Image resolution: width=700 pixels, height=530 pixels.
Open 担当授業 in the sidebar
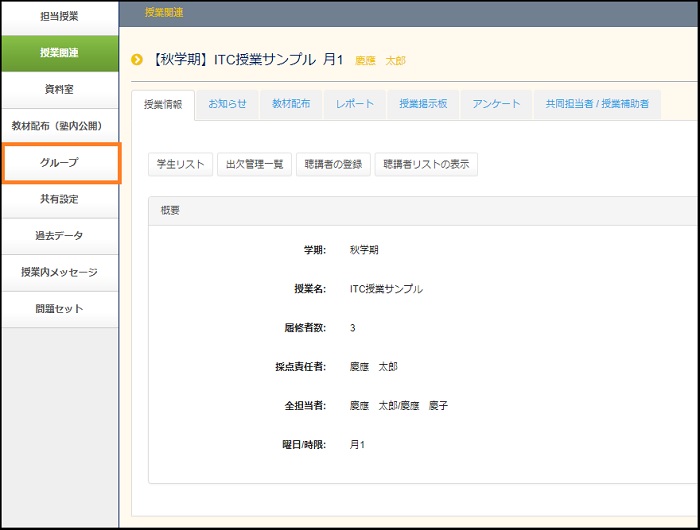pyautogui.click(x=59, y=16)
